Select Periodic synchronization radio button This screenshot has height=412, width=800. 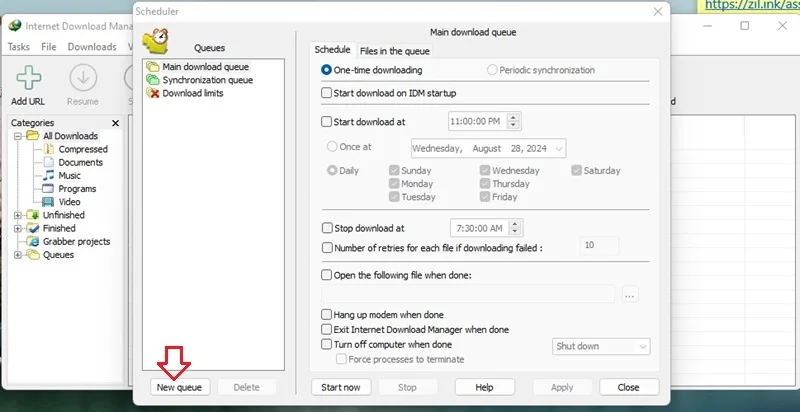[492, 70]
